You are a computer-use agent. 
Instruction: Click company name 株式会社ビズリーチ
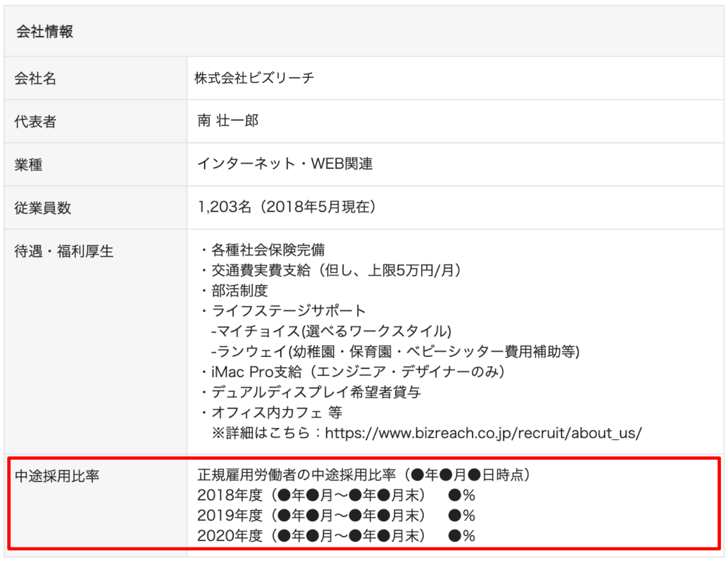[x=254, y=78]
